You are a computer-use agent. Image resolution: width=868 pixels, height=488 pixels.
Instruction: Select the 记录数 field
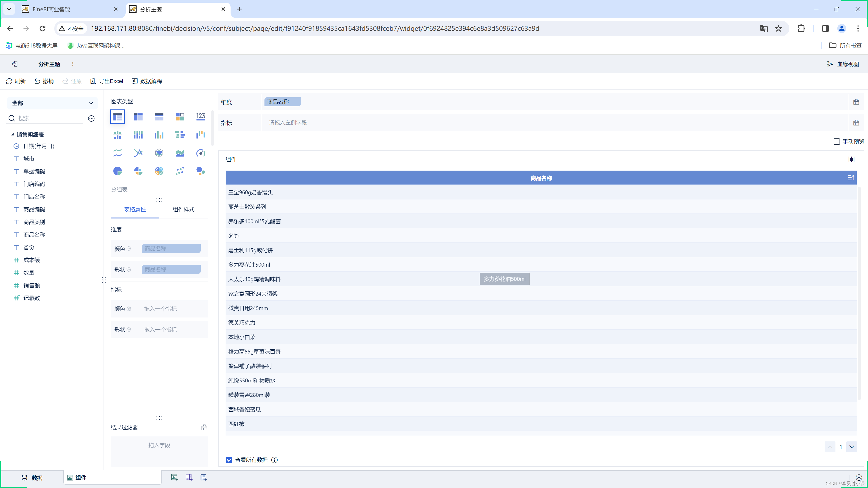point(31,298)
